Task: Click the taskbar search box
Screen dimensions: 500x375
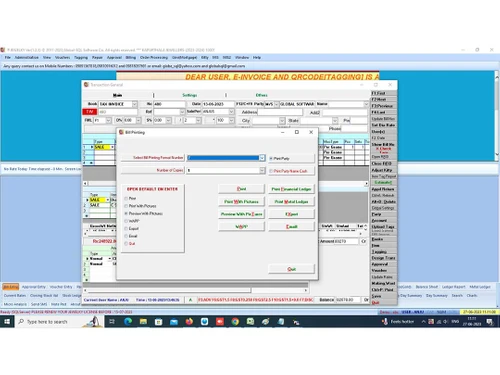Action: [x=59, y=322]
